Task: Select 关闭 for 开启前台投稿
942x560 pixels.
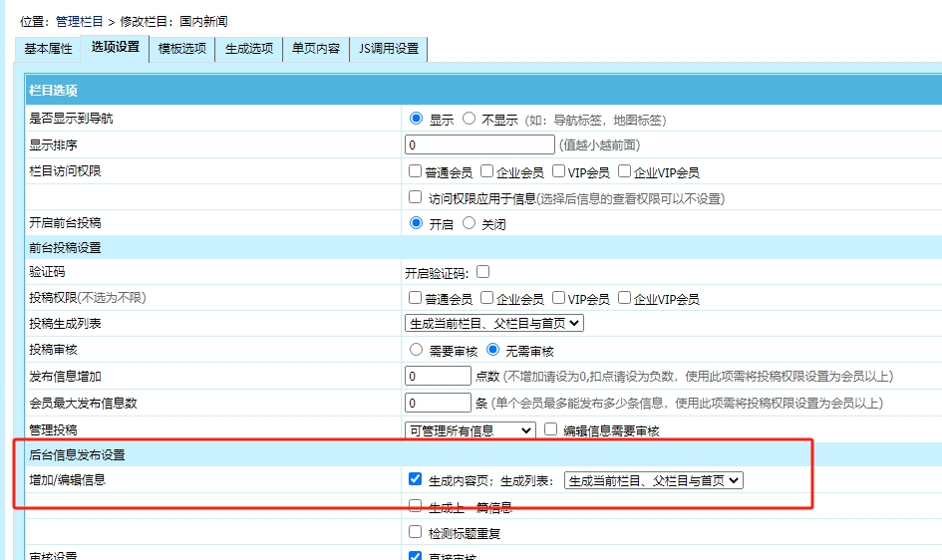Action: pos(469,223)
